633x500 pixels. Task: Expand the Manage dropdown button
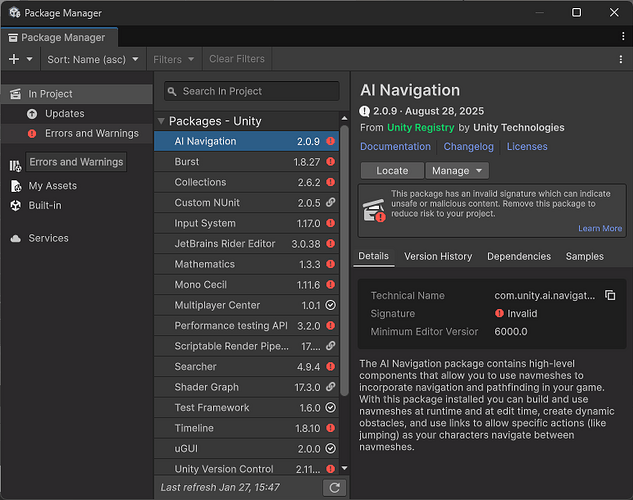[x=457, y=171]
